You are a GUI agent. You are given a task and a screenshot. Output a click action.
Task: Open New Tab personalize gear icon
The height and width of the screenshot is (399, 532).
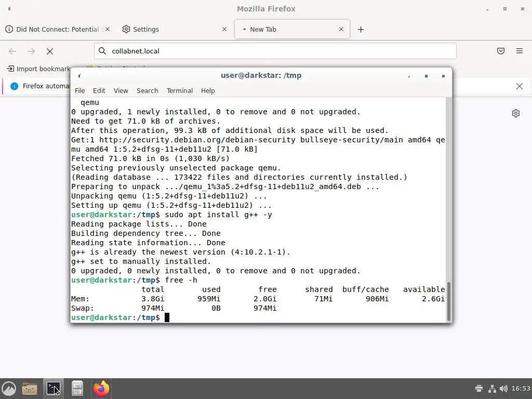point(516,113)
